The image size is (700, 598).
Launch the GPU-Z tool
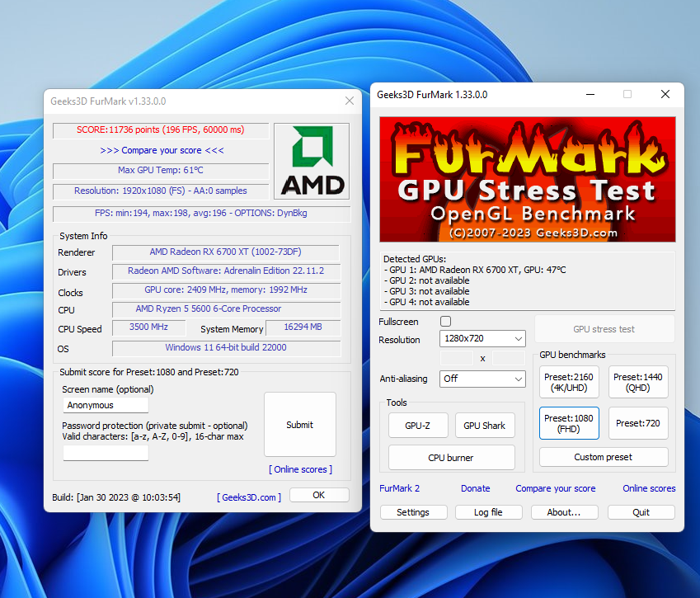click(x=418, y=426)
